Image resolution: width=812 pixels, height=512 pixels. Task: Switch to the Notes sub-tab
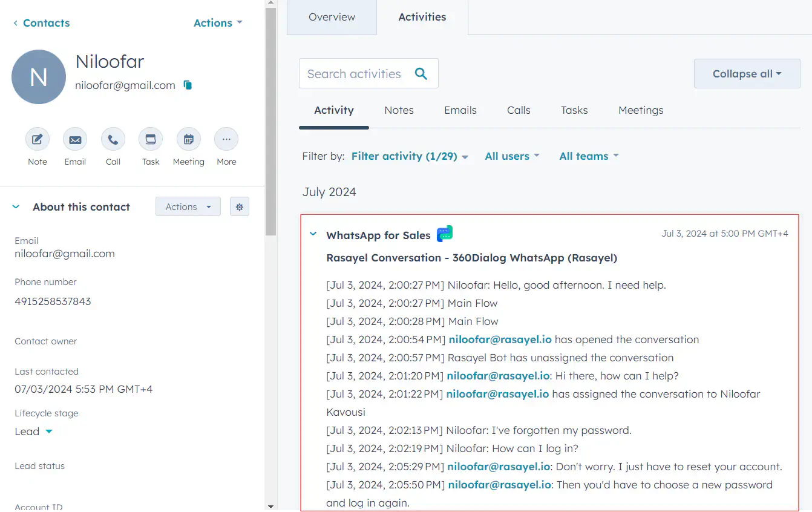click(x=399, y=110)
